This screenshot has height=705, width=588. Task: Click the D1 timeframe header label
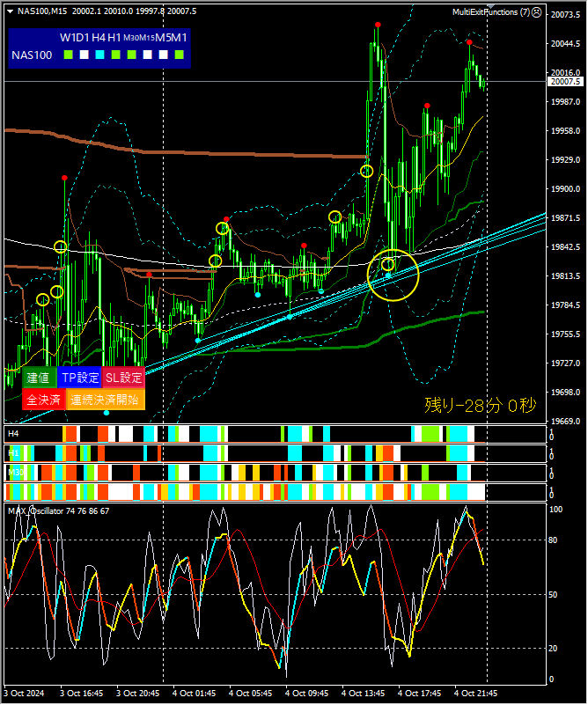point(83,38)
